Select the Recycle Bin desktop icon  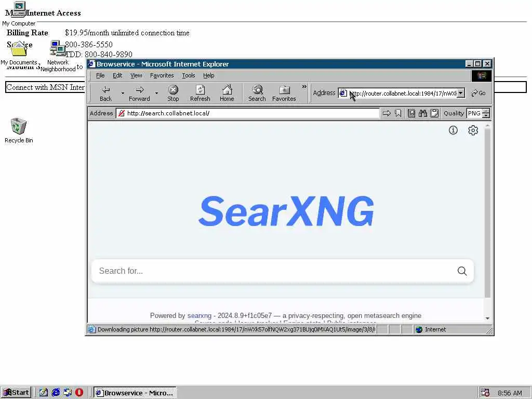click(x=19, y=130)
